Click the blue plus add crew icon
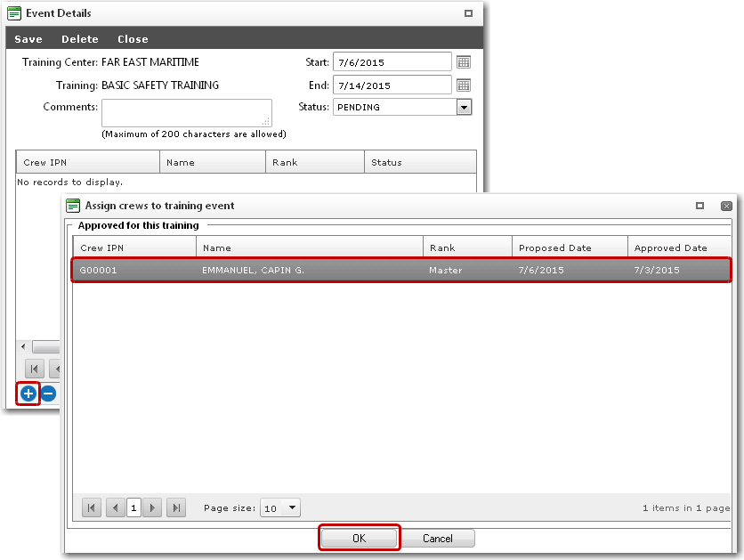Screen dimensions: 744x560 [x=28, y=393]
